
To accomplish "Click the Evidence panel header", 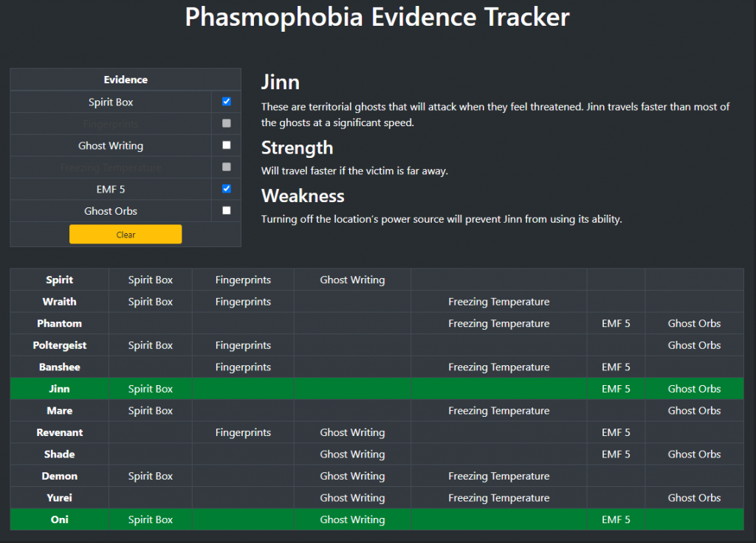I will point(125,79).
